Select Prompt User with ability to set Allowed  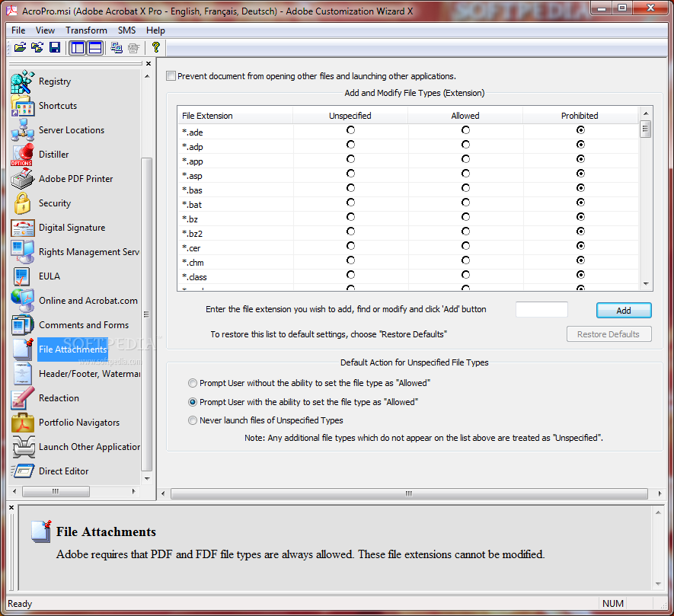[193, 402]
